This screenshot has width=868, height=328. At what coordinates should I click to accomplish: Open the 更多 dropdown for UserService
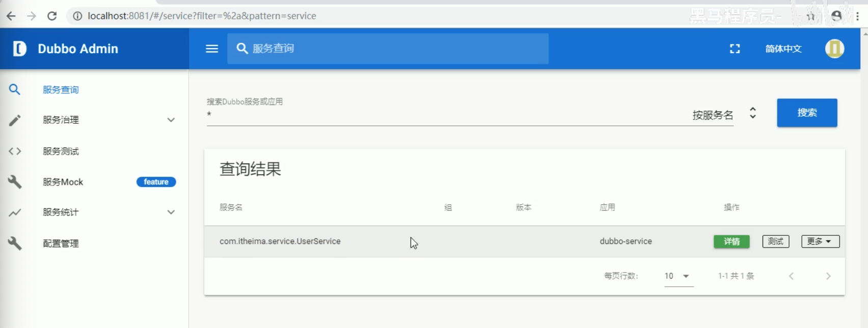820,241
